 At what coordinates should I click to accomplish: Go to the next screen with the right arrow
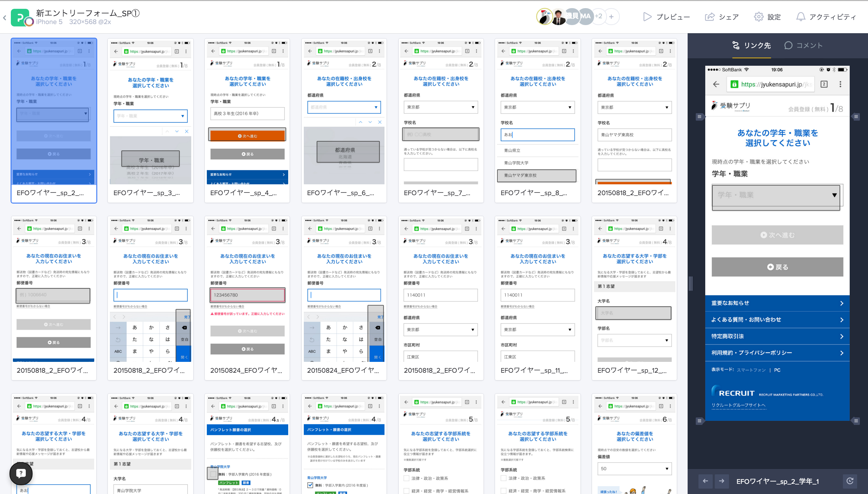click(721, 481)
